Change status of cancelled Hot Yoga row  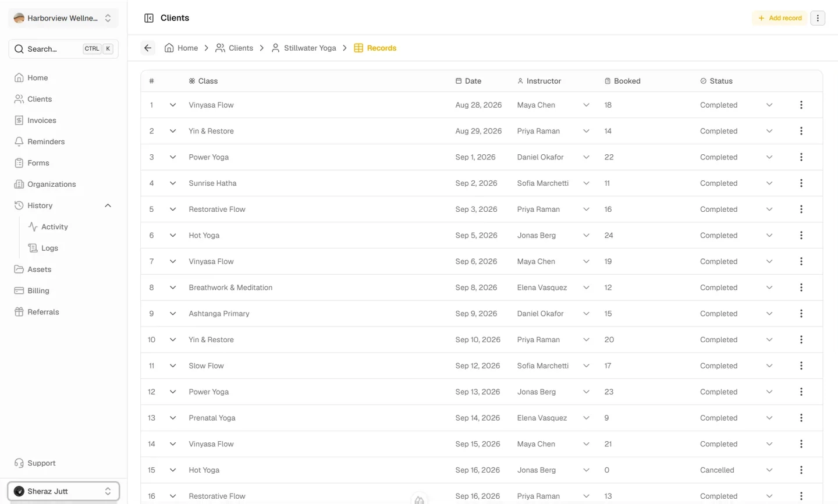769,470
